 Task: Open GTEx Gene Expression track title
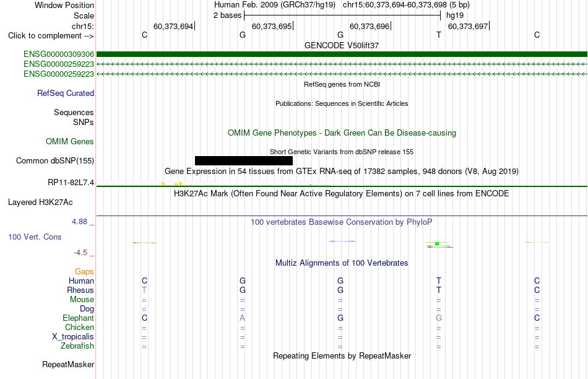342,171
